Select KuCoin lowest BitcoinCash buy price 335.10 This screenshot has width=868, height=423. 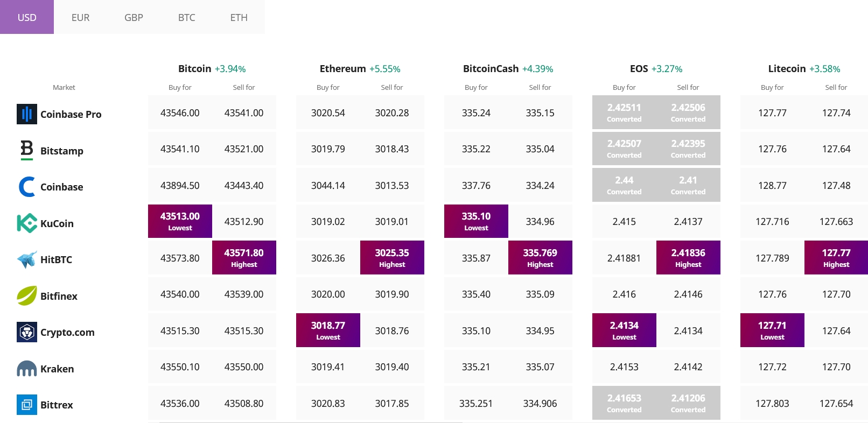476,221
